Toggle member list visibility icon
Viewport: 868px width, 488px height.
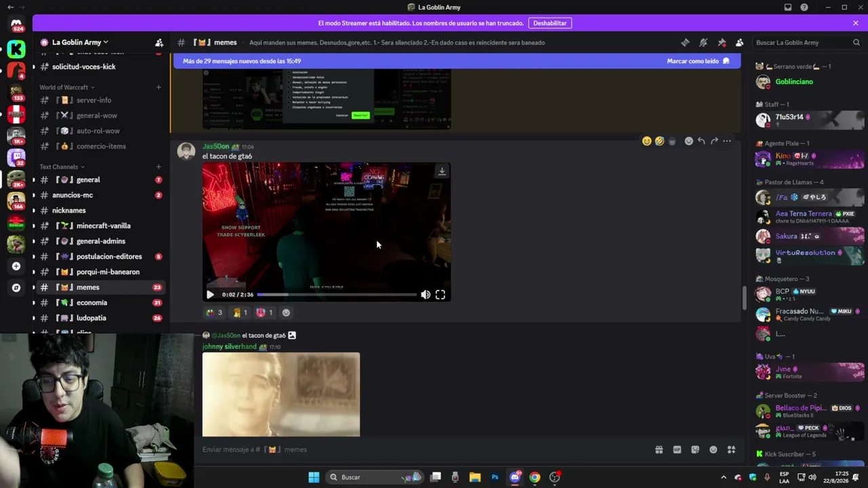[739, 42]
